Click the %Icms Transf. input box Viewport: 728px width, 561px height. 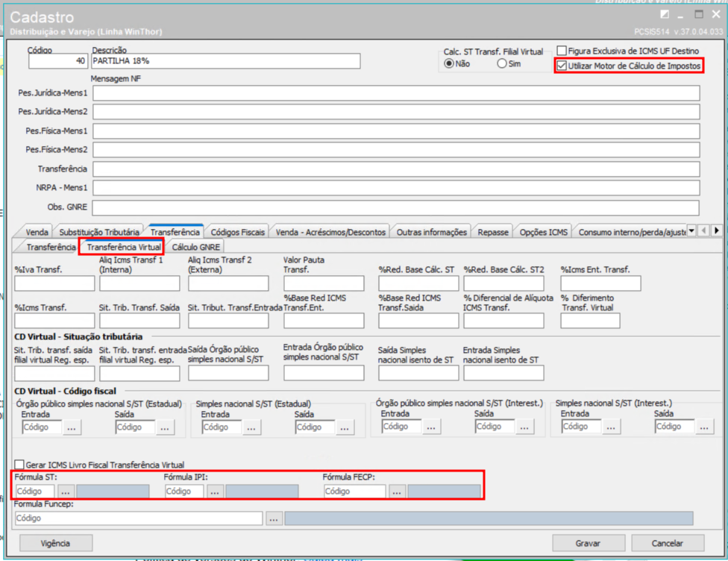(x=54, y=321)
